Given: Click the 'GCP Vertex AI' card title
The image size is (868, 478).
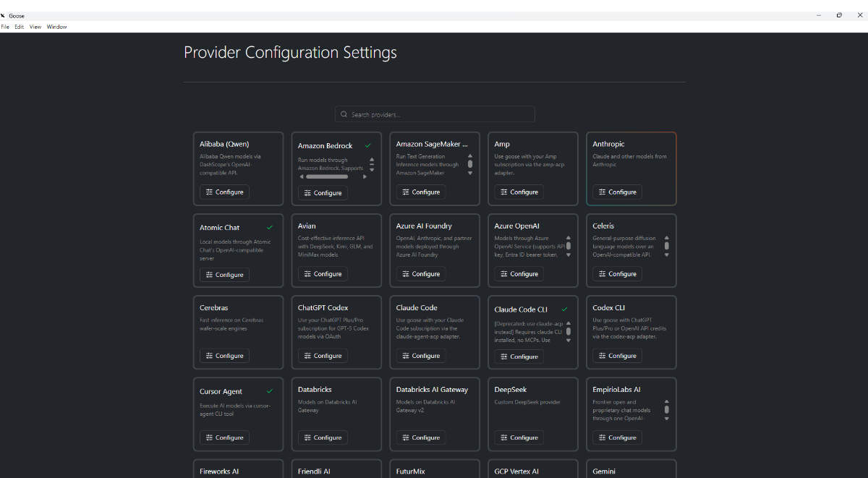Looking at the screenshot, I should click(516, 471).
